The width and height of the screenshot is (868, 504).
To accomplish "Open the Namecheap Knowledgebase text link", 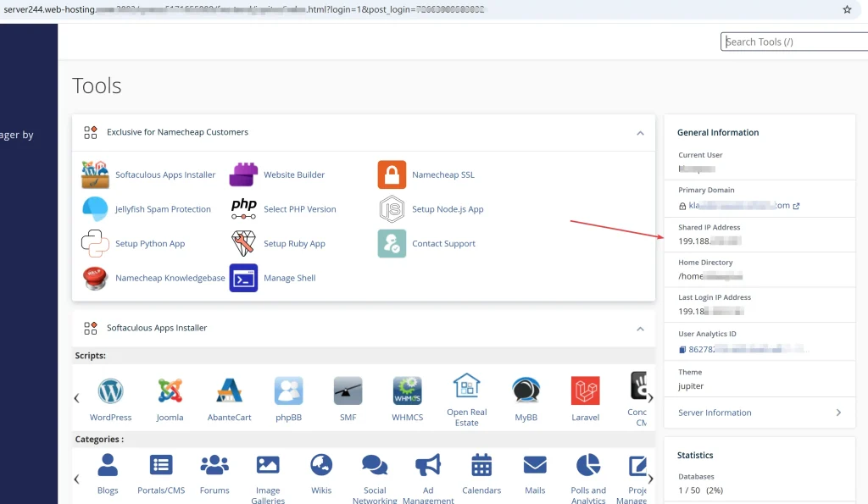I will point(170,279).
